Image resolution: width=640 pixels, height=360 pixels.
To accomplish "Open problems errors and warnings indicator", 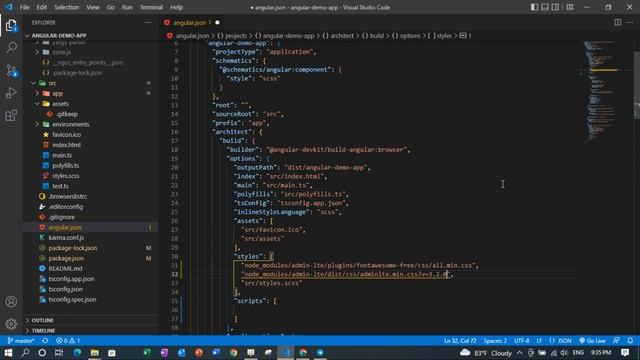I will coord(68,340).
